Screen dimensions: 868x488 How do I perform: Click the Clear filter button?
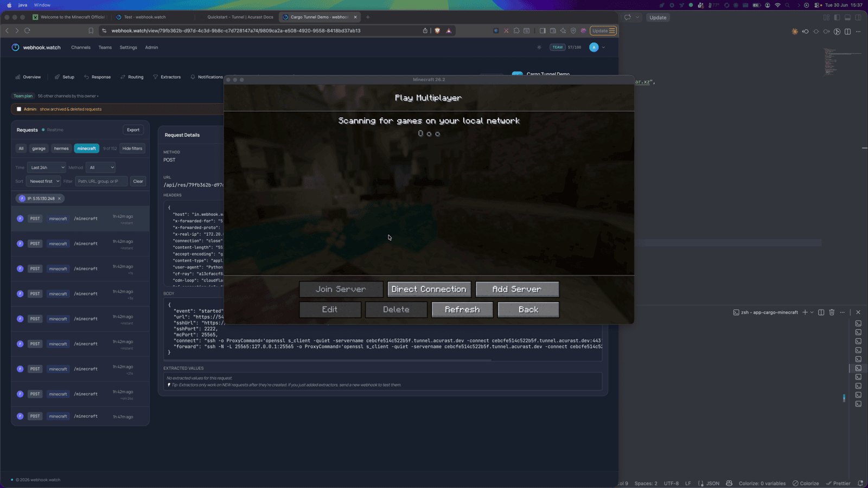tap(138, 181)
